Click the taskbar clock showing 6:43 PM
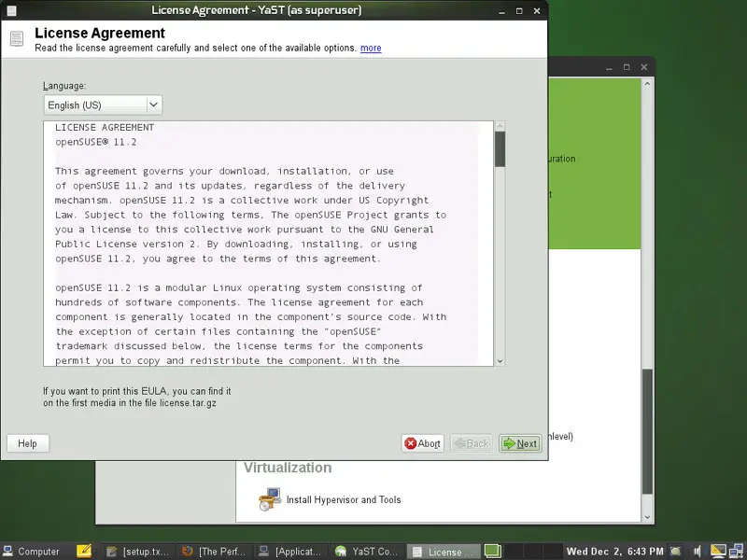The width and height of the screenshot is (747, 560). tap(614, 552)
